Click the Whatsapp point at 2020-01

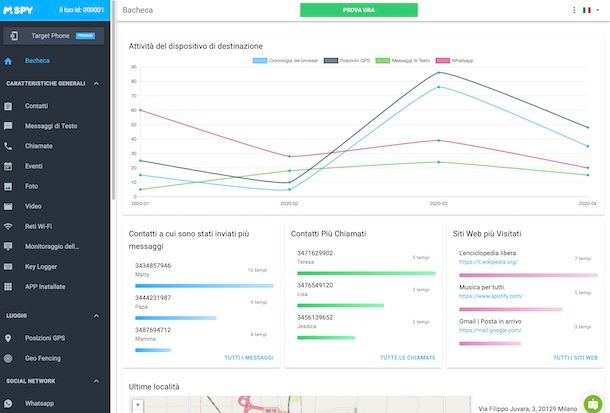pos(140,110)
